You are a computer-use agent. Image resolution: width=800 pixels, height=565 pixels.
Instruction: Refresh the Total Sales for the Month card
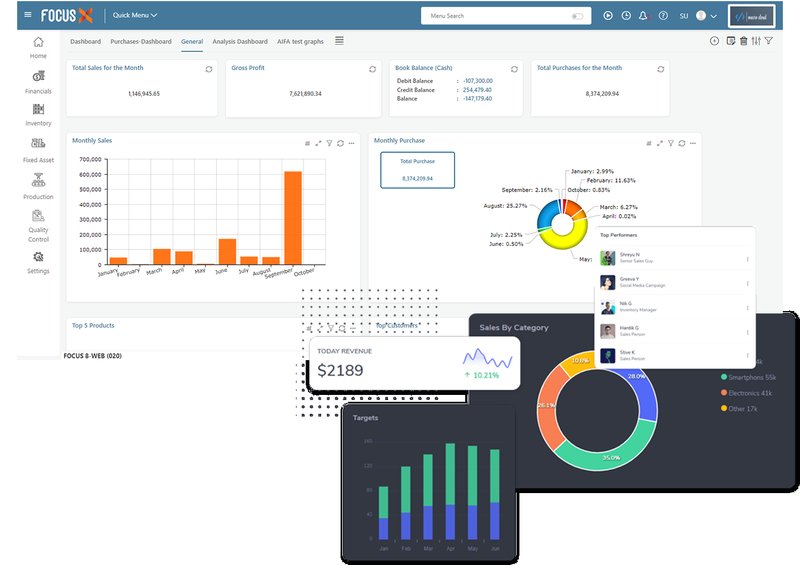pyautogui.click(x=209, y=69)
